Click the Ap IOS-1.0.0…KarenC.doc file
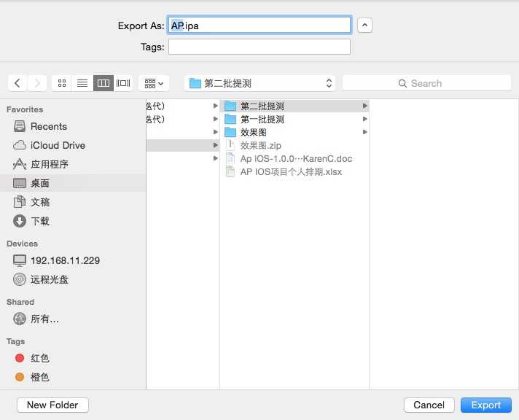The width and height of the screenshot is (519, 420). tap(294, 159)
